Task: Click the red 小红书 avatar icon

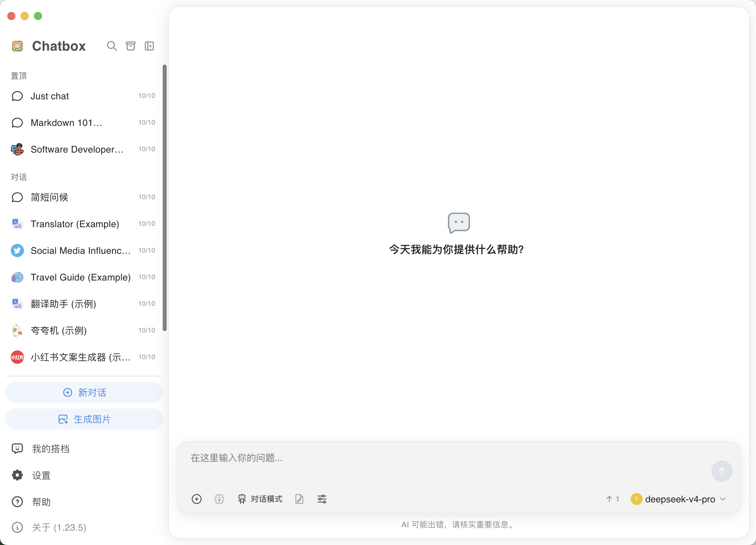Action: pos(17,357)
